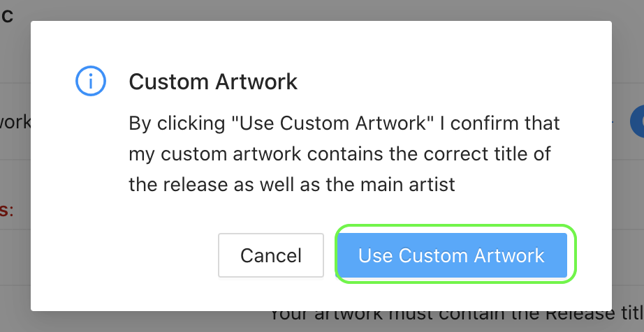Select the line "my custom artwork contains"
The image size is (644, 332).
(x=339, y=154)
